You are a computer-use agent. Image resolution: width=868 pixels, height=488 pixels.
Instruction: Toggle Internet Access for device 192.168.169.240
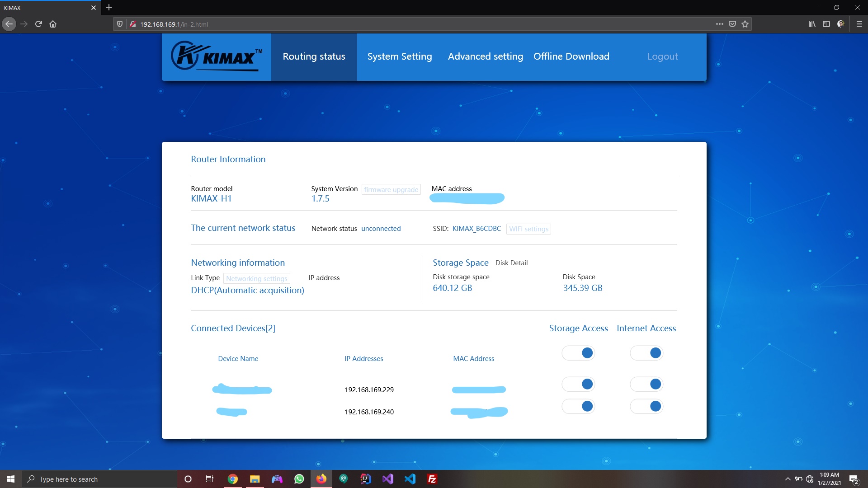coord(646,406)
